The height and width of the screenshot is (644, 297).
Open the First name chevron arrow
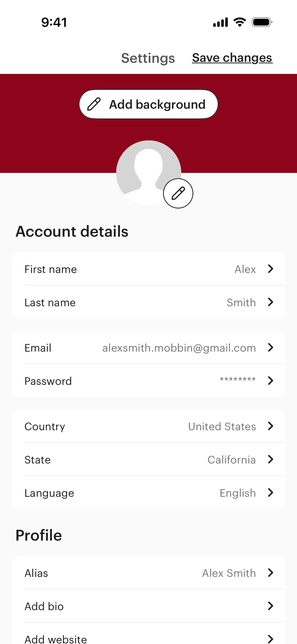[270, 269]
